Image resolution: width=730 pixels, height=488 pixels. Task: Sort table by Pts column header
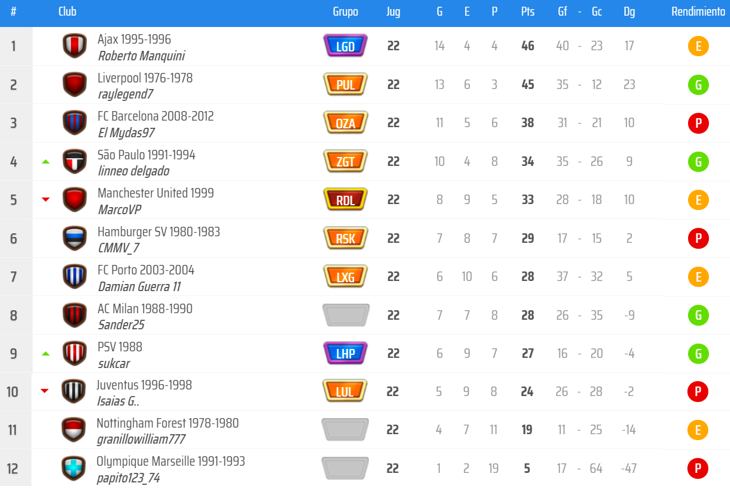tap(527, 12)
